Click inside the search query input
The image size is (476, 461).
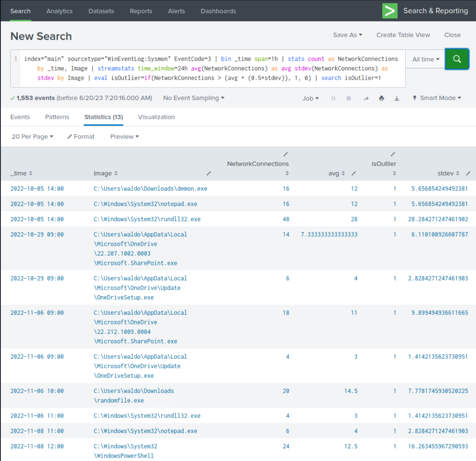click(211, 69)
